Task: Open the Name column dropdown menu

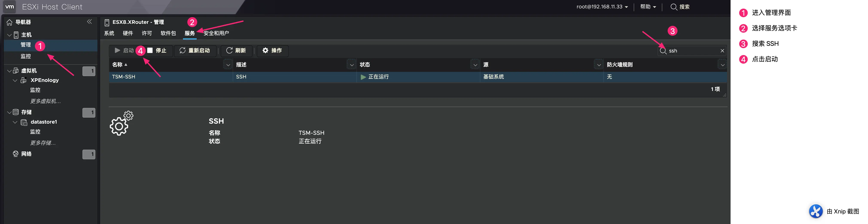Action: click(x=228, y=65)
